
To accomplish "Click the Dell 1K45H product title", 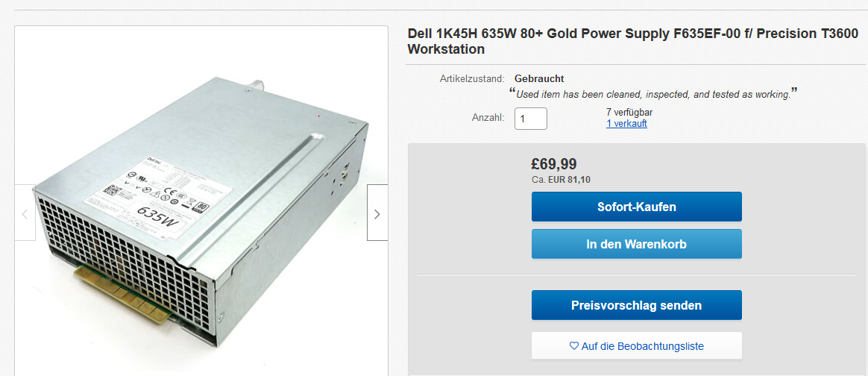I will [x=633, y=42].
